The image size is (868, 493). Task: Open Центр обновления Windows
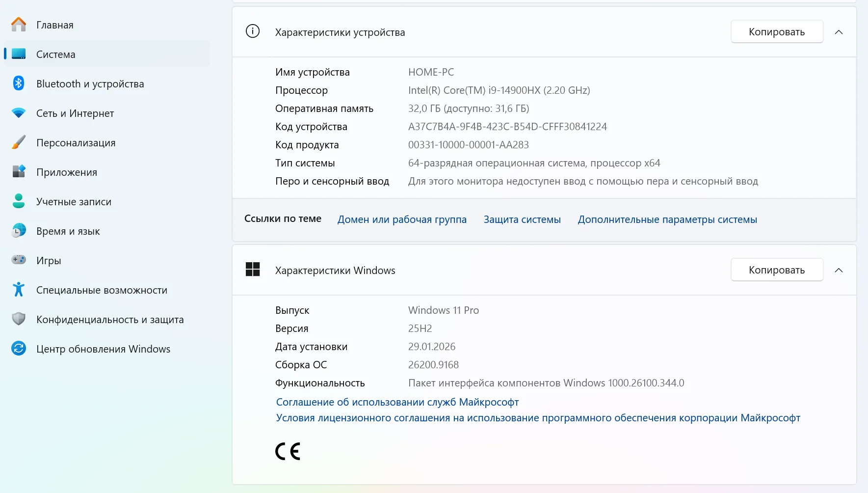point(107,349)
